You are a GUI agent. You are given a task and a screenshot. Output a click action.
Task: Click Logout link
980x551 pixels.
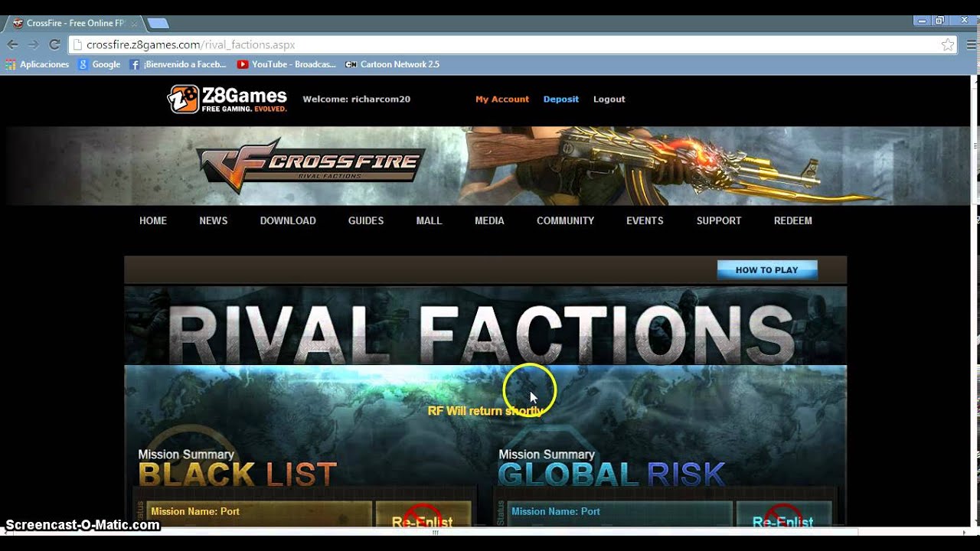coord(609,99)
